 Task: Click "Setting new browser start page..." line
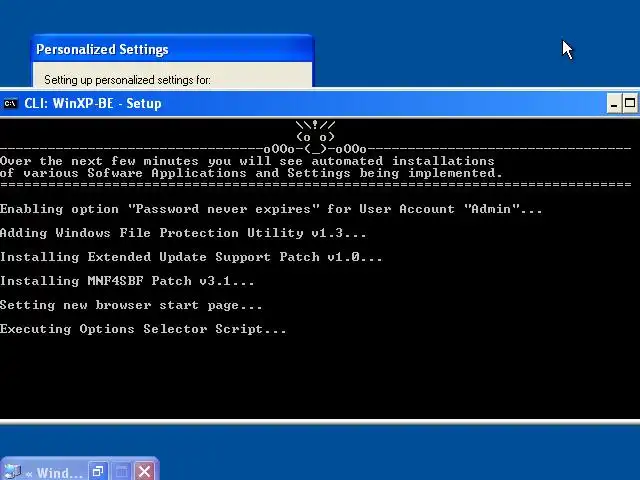coord(131,305)
